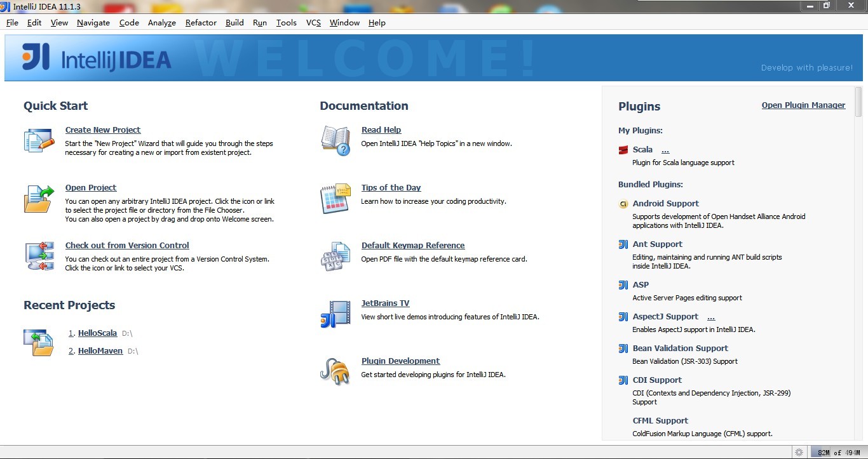Viewport: 868px width, 459px height.
Task: Click the Plugin Development link
Action: [400, 361]
